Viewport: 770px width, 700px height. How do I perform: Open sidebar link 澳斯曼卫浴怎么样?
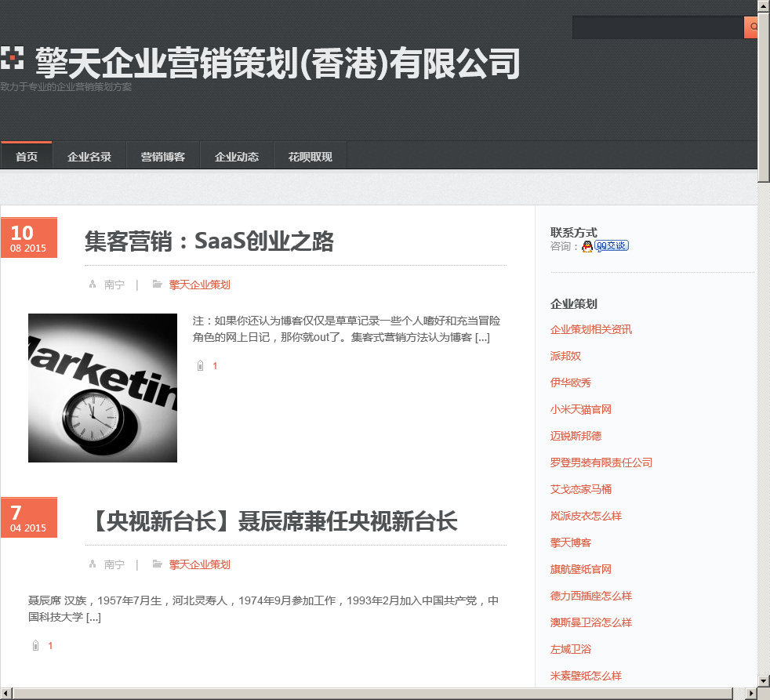click(590, 622)
